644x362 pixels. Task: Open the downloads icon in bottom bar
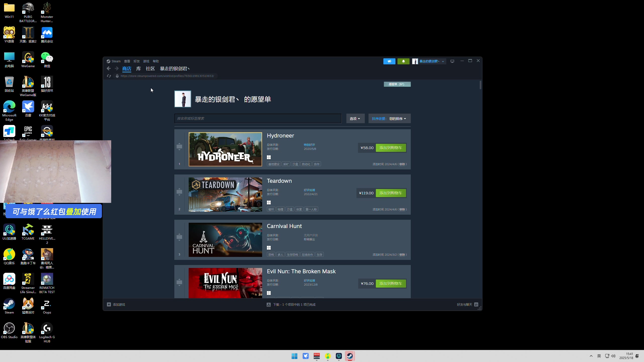coord(269,304)
